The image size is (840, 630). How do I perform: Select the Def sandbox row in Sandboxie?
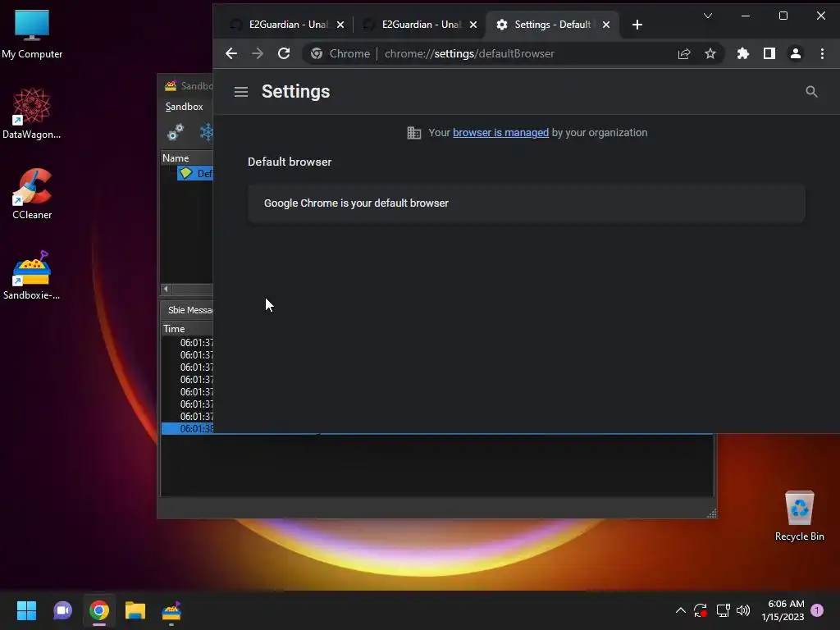195,174
